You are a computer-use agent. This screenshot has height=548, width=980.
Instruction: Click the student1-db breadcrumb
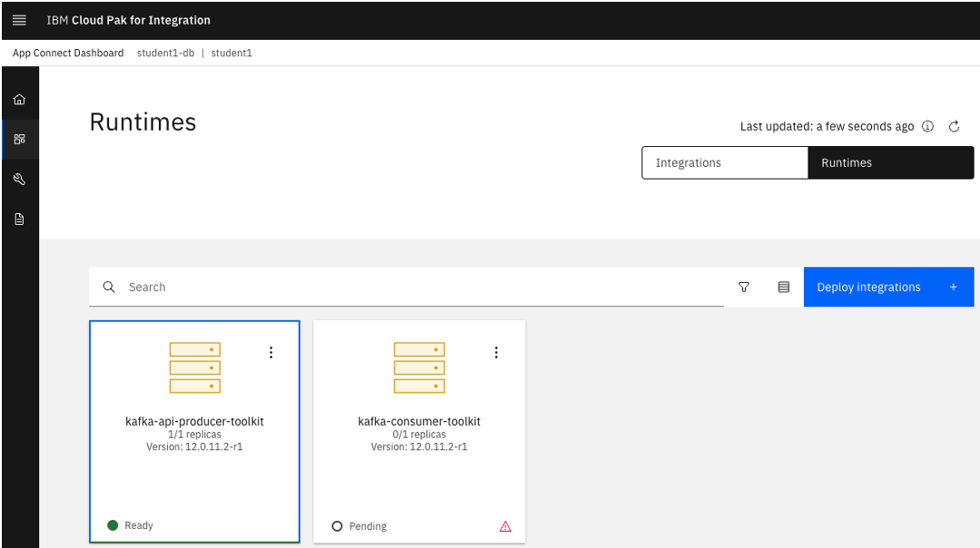[x=165, y=54]
